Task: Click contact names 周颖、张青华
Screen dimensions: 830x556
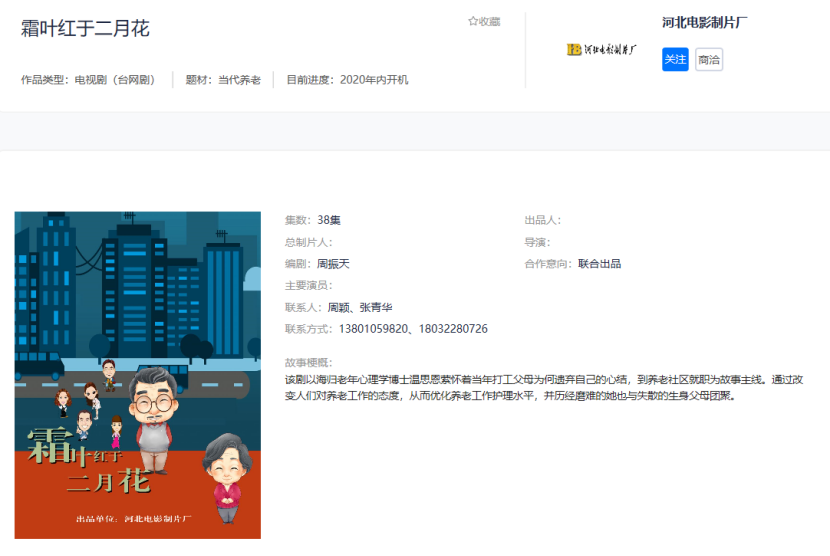Action: (360, 307)
